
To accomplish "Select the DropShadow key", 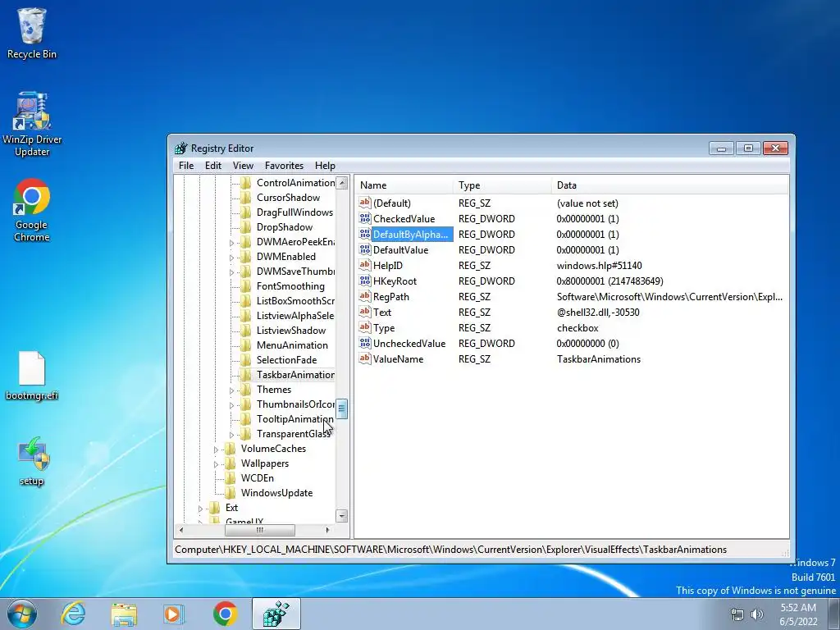I will tap(285, 227).
